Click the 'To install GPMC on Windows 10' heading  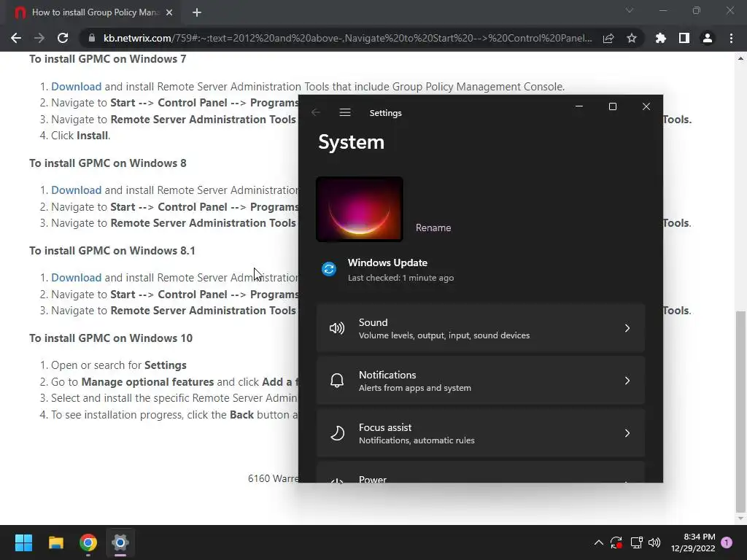tap(111, 338)
